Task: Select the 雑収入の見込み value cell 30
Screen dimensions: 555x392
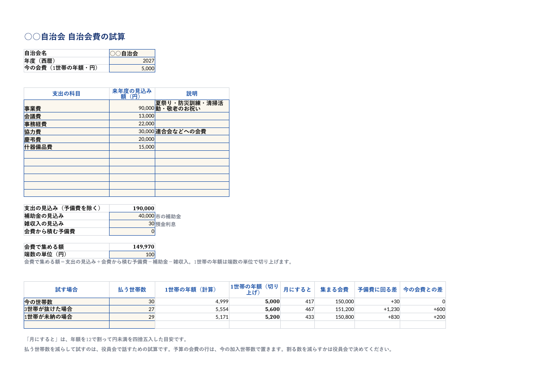Action: click(132, 224)
